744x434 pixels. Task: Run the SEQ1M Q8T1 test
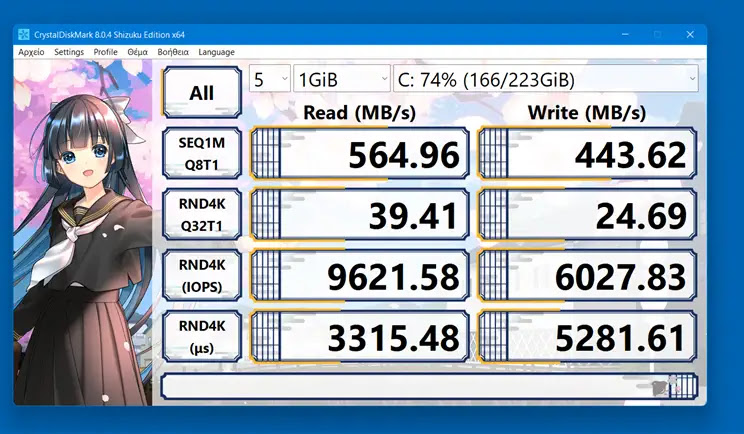[202, 154]
